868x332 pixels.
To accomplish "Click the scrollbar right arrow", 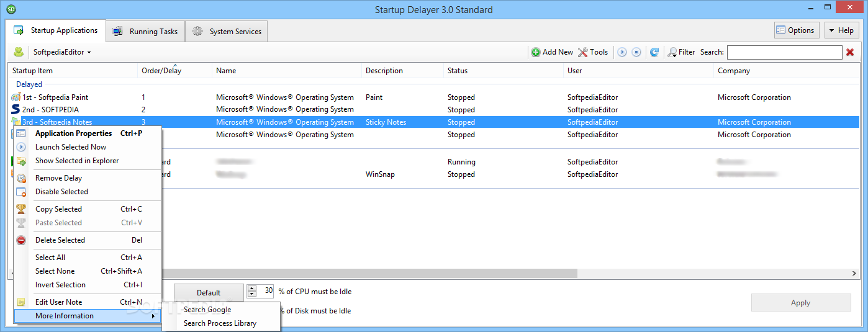I will 854,274.
